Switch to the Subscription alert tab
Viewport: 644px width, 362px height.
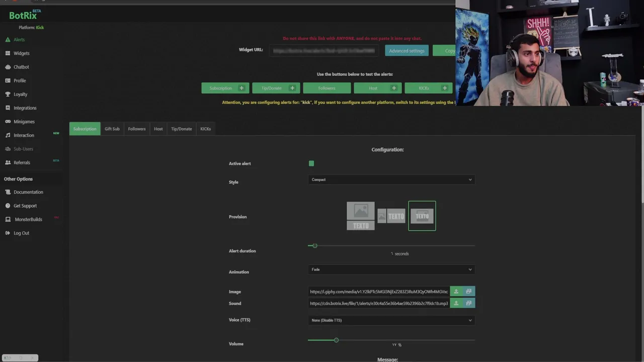pos(85,129)
